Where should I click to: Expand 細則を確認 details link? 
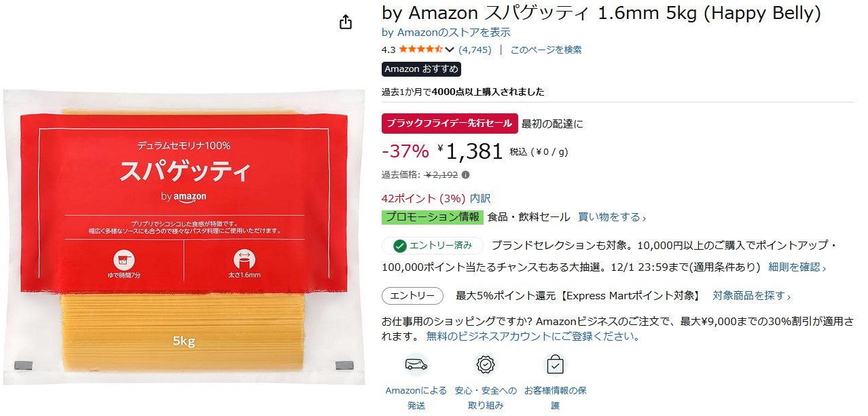point(797,267)
